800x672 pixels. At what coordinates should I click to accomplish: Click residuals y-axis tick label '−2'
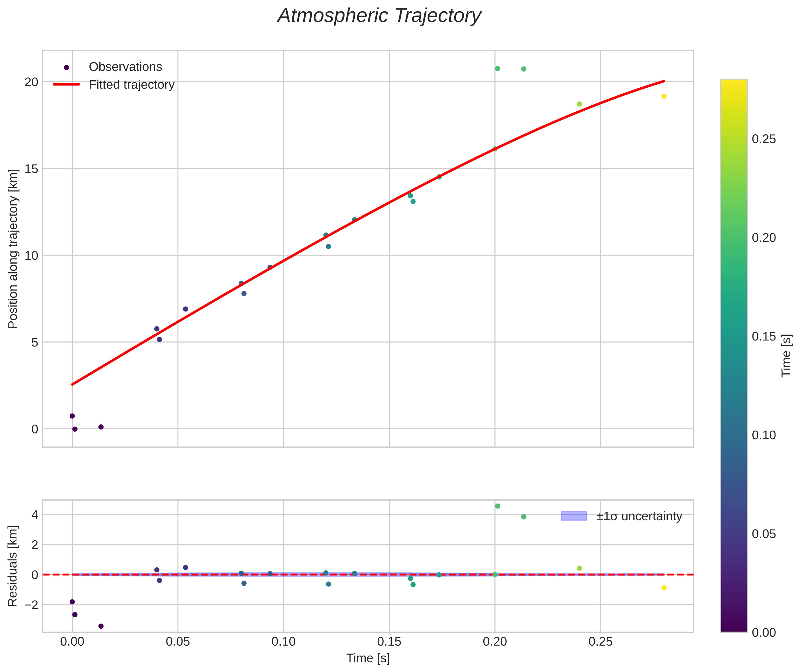pos(31,605)
